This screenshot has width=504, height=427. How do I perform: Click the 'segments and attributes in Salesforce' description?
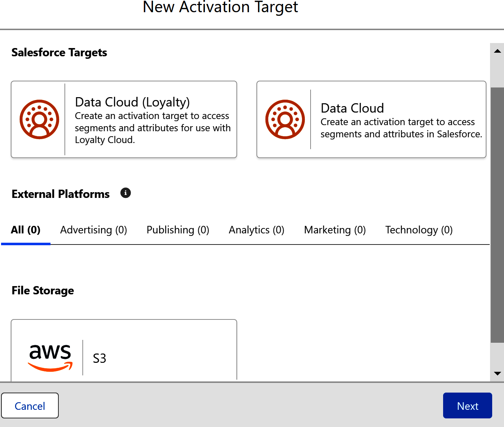tap(401, 128)
